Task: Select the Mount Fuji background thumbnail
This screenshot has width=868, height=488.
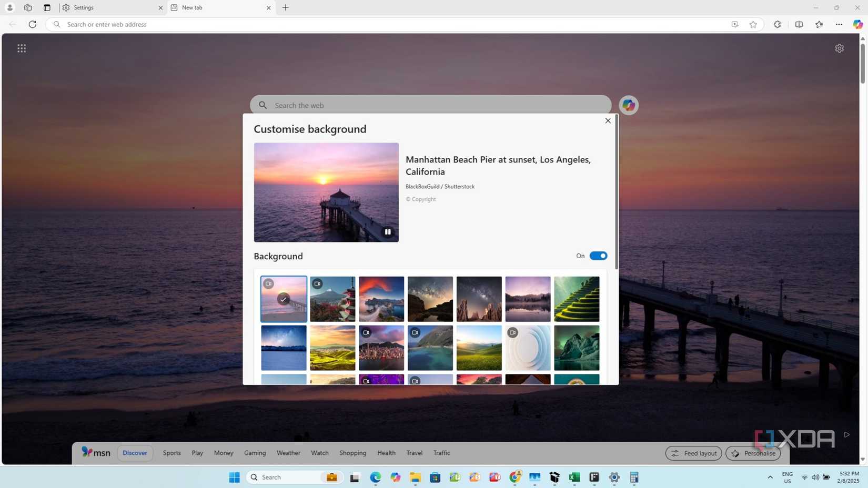Action: 332,298
